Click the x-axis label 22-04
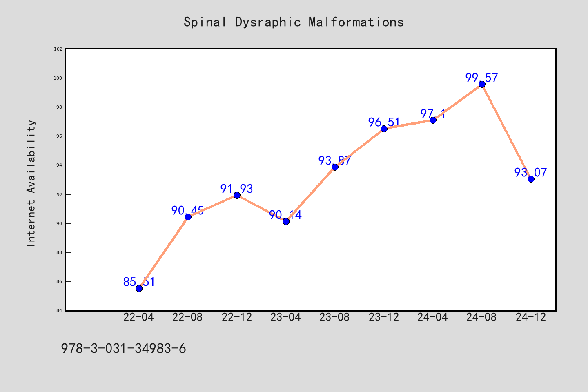 (x=139, y=317)
